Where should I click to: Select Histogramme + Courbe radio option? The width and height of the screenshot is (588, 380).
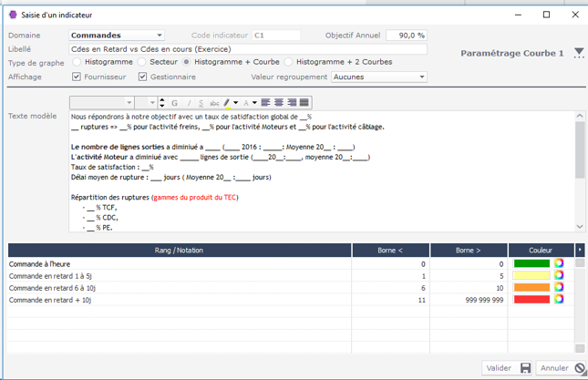[x=186, y=62]
